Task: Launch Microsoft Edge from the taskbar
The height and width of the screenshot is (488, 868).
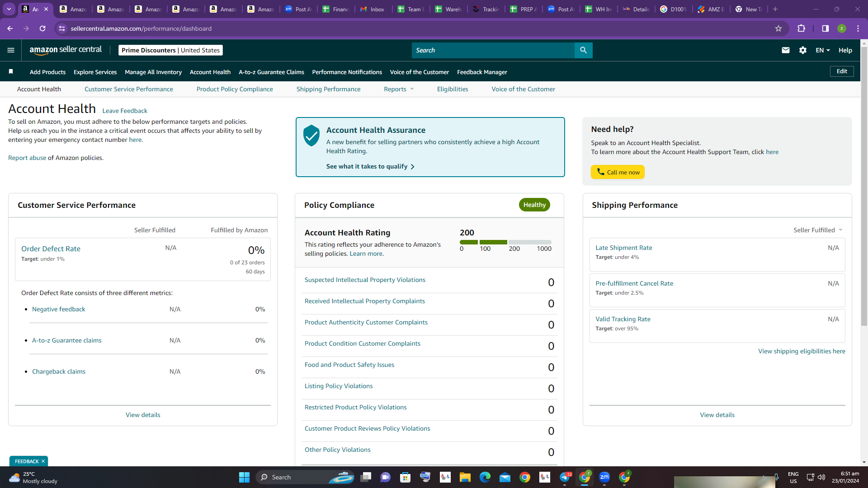Action: coord(485,477)
